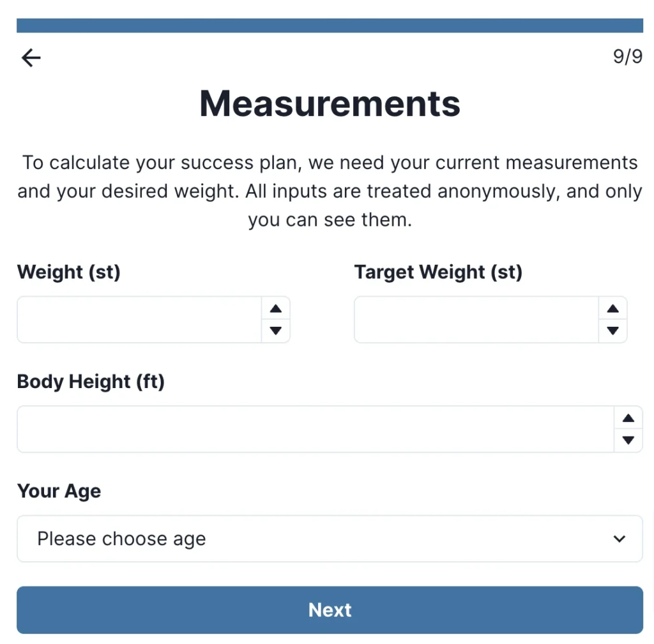This screenshot has width=654, height=644.
Task: Click the chevron in the age selector
Action: pos(619,539)
